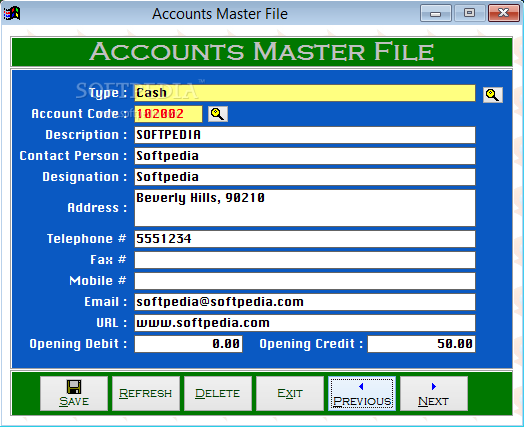Image resolution: width=524 pixels, height=427 pixels.
Task: Edit the Opening Debit amount 0.00
Action: click(188, 344)
